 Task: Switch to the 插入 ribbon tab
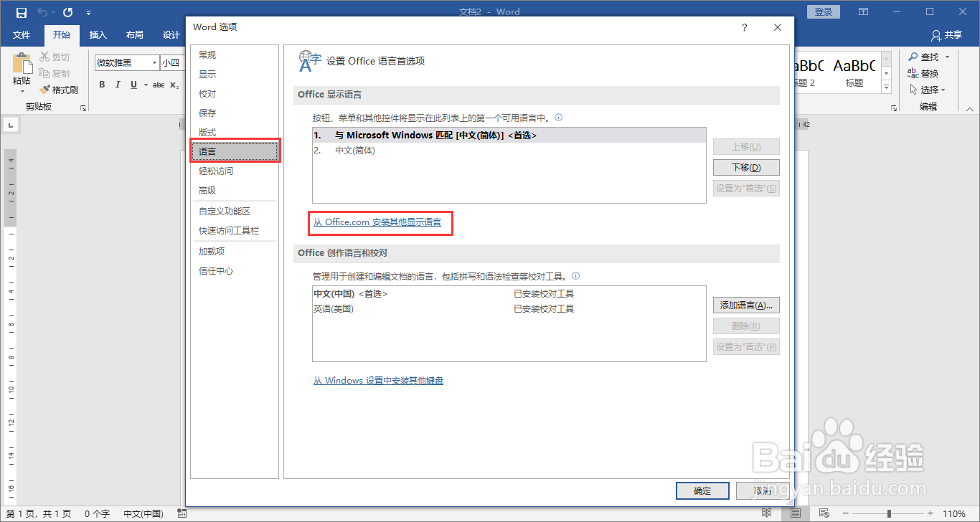[98, 35]
